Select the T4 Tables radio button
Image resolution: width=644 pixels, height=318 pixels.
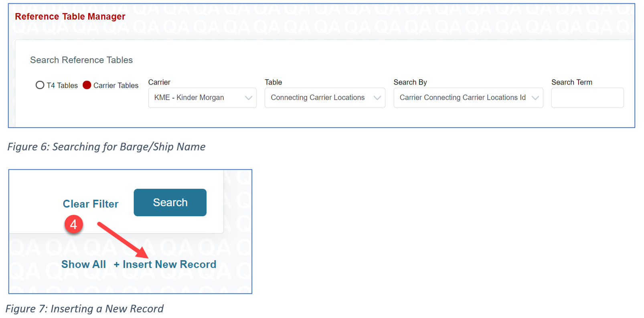pyautogui.click(x=40, y=85)
